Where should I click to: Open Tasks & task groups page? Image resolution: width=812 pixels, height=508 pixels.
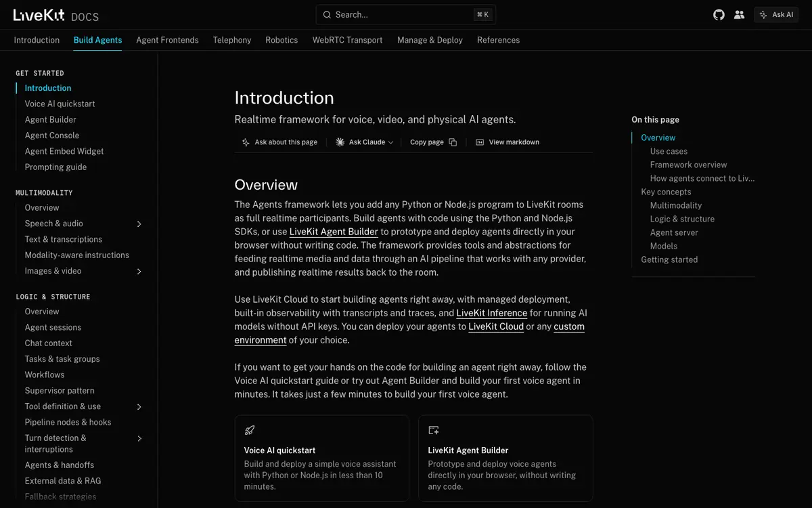[x=62, y=359]
